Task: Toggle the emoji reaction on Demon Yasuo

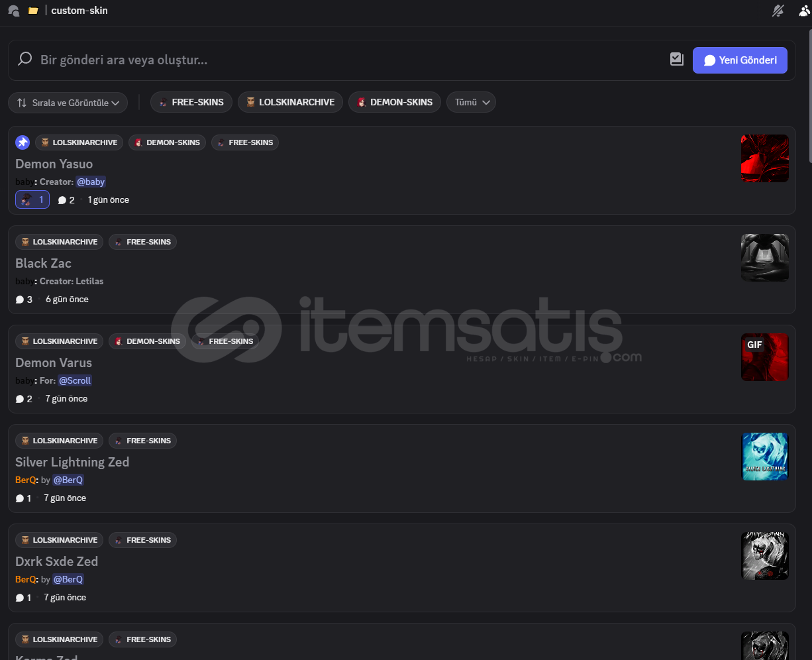Action: 32,199
